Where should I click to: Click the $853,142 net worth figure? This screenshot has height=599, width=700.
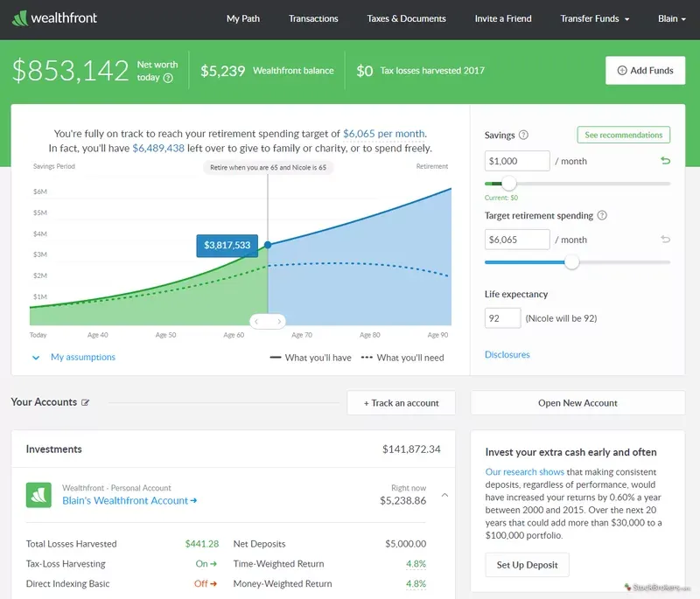tap(71, 71)
